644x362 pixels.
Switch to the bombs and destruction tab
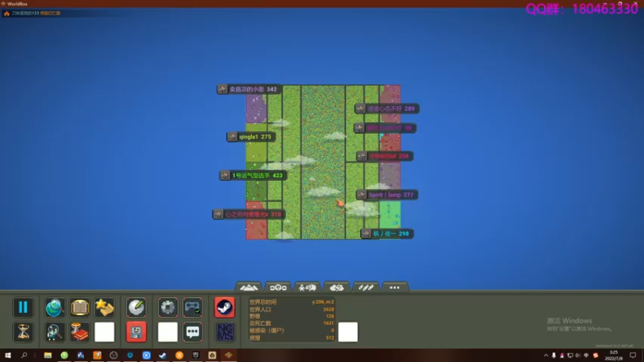point(365,287)
